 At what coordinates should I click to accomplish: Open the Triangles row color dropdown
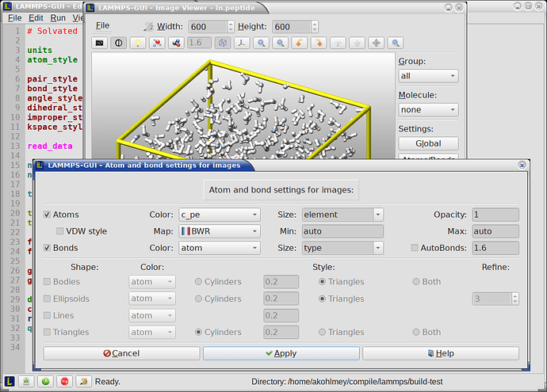click(151, 332)
